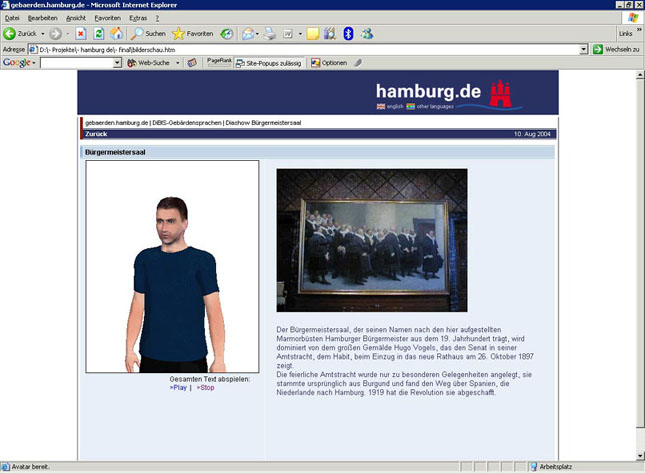Click the Diashow Bürgermeistersaal breadcrumb
645x474 pixels.
(263, 123)
